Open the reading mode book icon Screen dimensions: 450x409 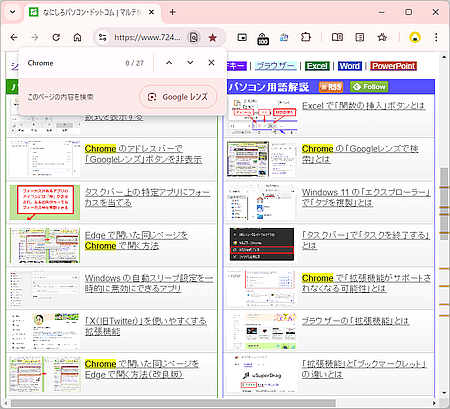click(337, 37)
